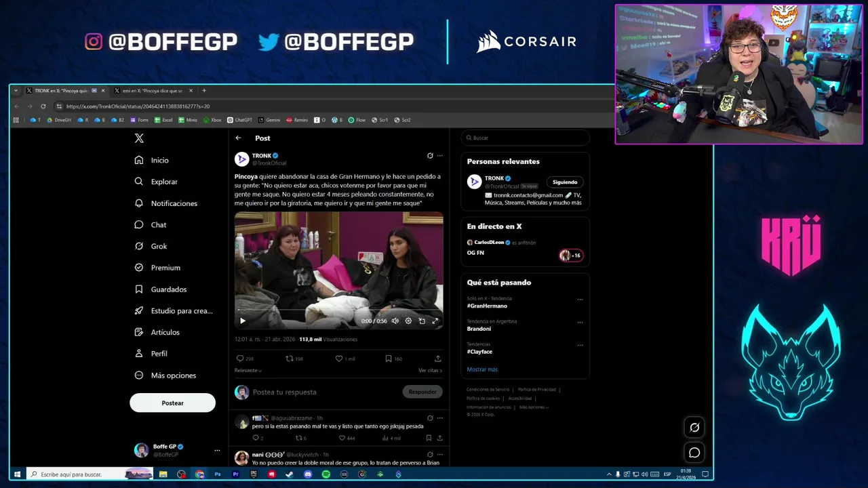The width and height of the screenshot is (868, 488).
Task: Click the Buscar search field
Action: (x=526, y=138)
